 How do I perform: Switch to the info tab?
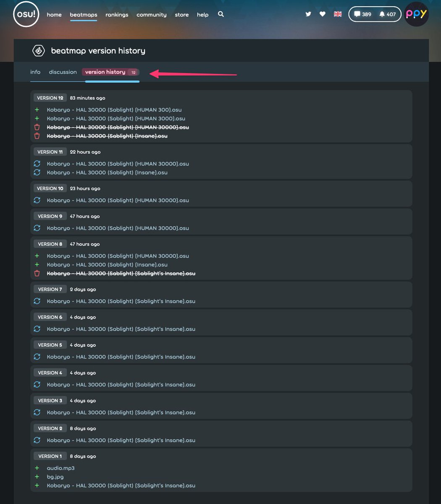[35, 72]
